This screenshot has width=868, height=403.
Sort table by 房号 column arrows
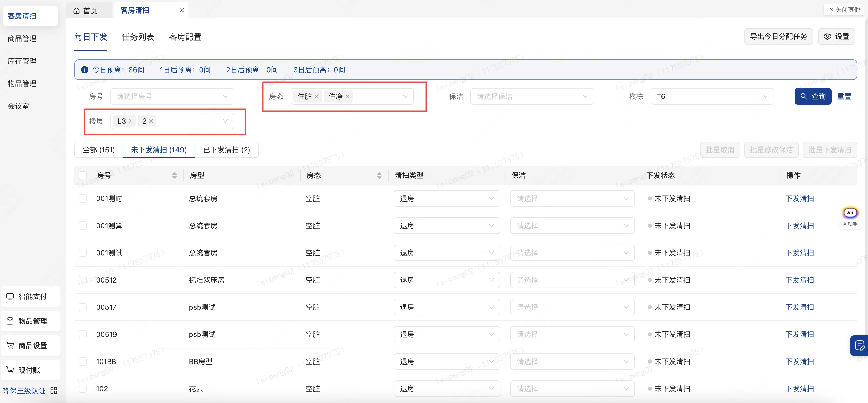(174, 175)
